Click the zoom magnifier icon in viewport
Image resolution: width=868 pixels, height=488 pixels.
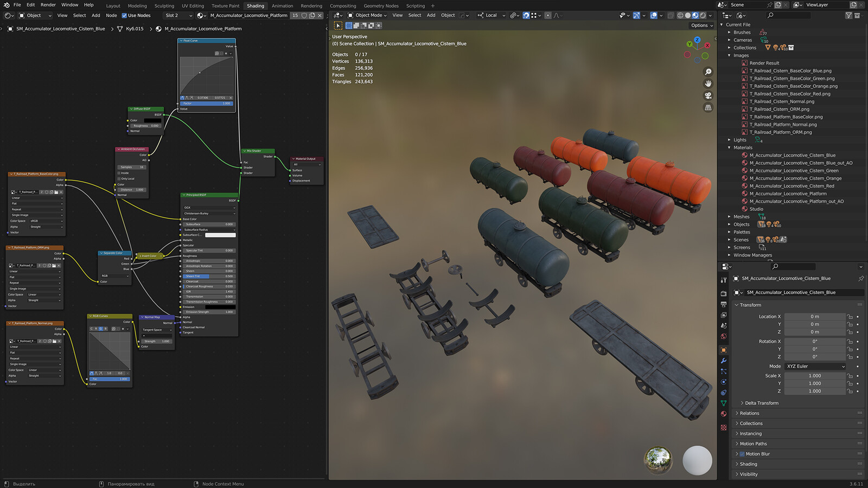click(708, 72)
